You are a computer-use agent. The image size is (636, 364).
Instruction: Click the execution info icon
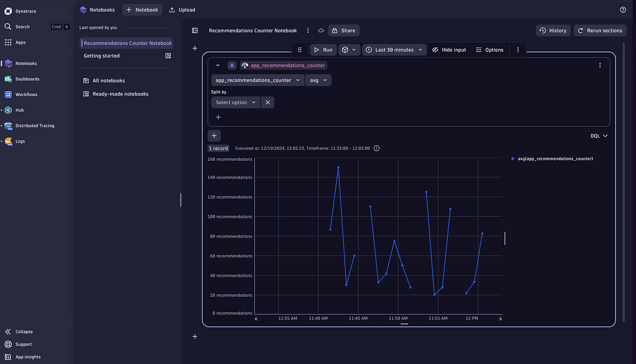(377, 148)
